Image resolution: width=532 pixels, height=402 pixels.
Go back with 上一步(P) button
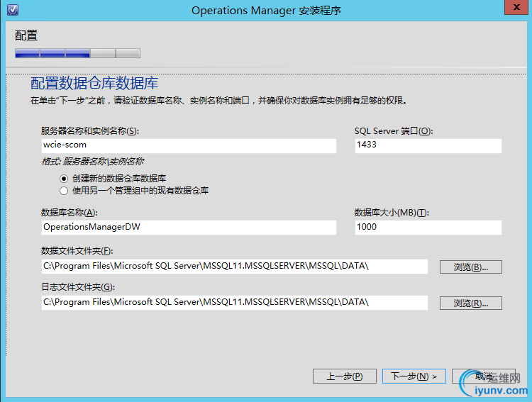[x=344, y=376]
